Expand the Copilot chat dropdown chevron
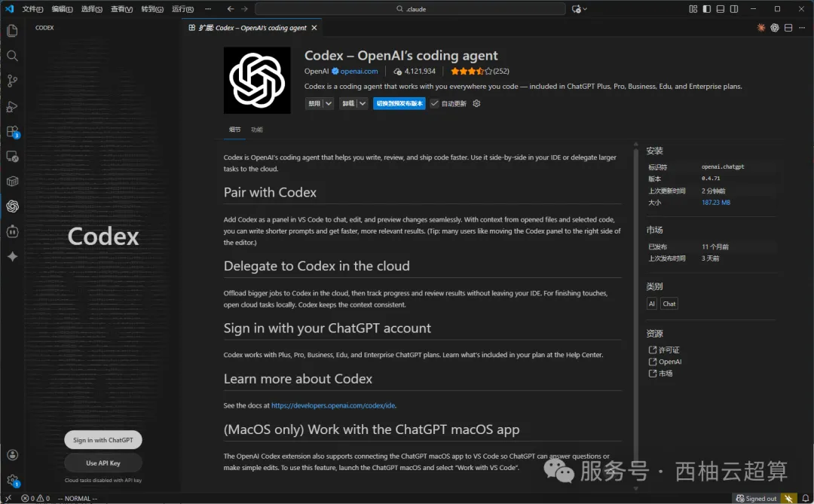This screenshot has height=504, width=814. pyautogui.click(x=585, y=9)
